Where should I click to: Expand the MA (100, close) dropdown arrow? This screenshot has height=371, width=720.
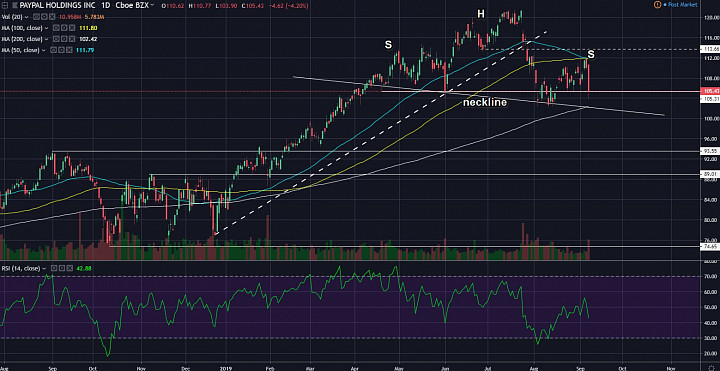pyautogui.click(x=46, y=28)
